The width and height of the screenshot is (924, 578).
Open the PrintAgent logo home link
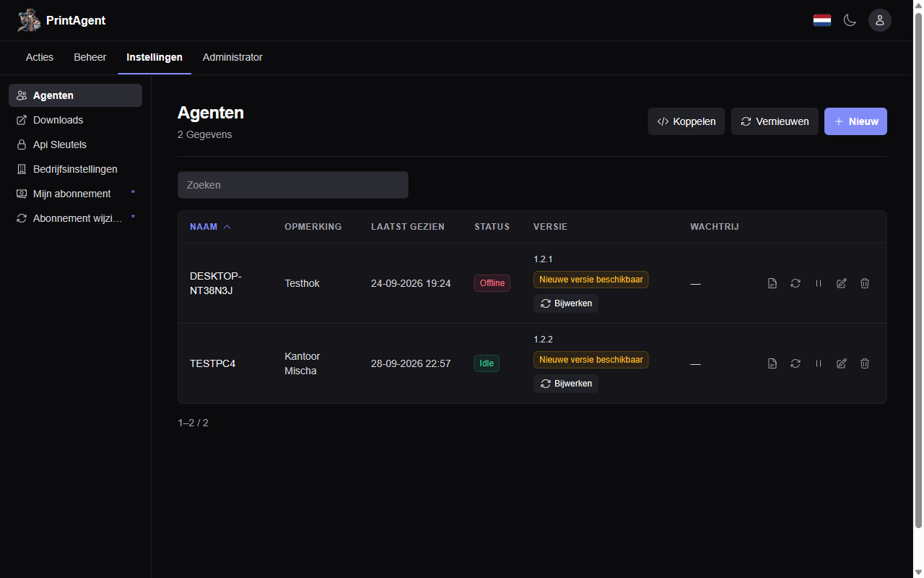61,20
